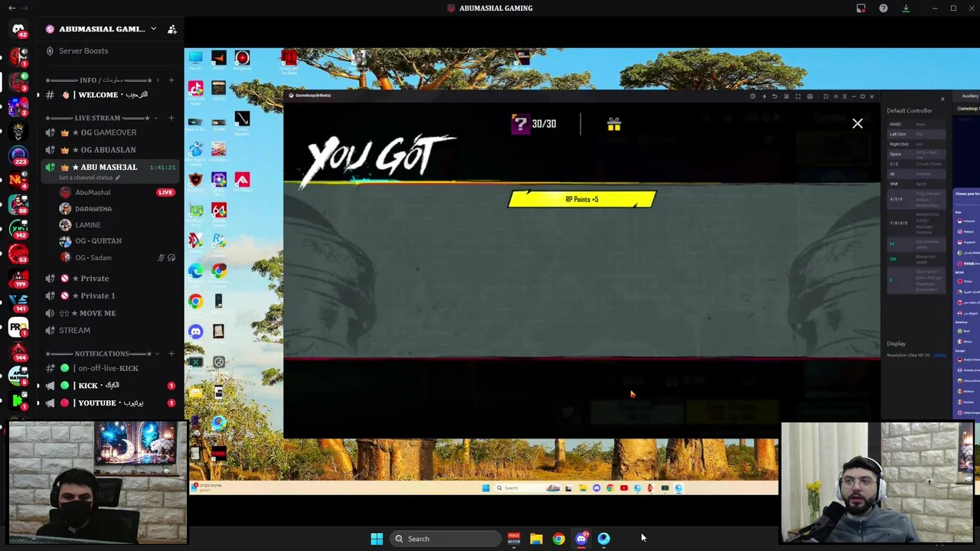
Task: Open the Discord inbox icon in title bar
Action: (861, 8)
